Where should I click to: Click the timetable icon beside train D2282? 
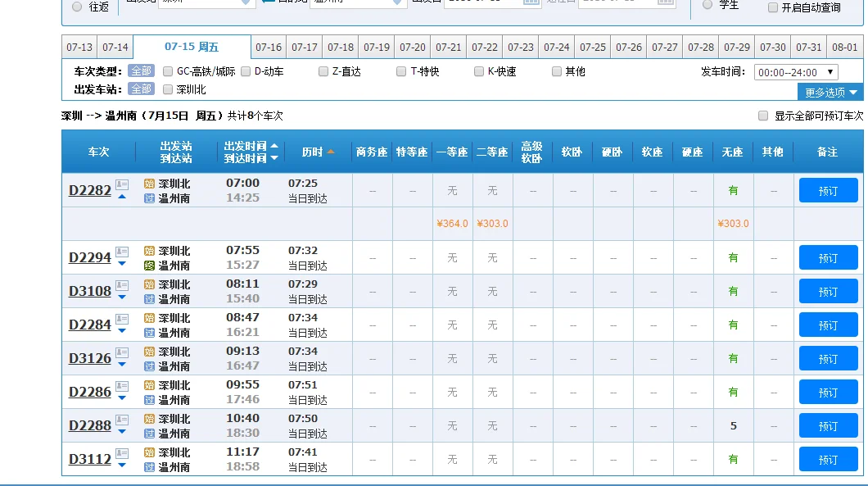coord(121,184)
